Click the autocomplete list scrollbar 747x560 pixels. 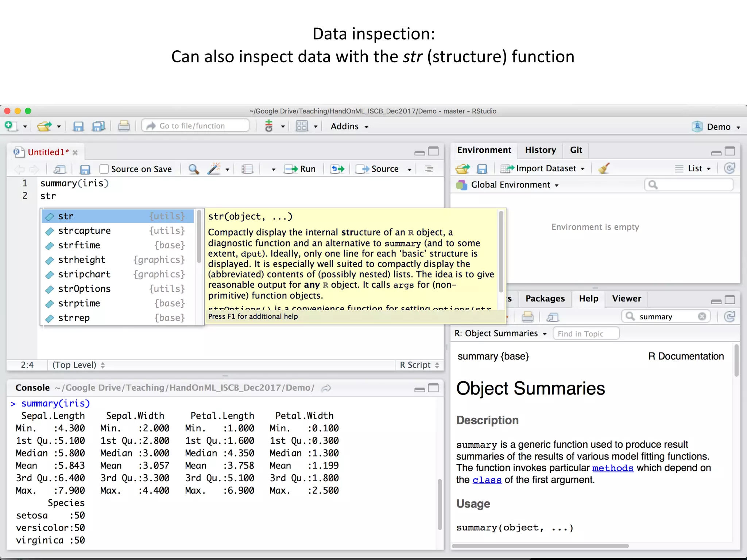[199, 237]
